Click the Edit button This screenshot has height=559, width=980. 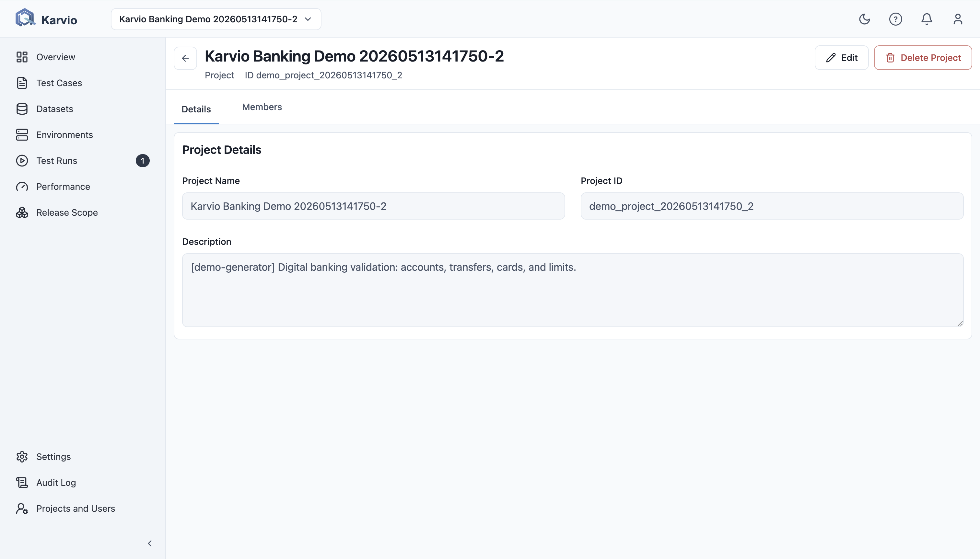click(x=841, y=58)
